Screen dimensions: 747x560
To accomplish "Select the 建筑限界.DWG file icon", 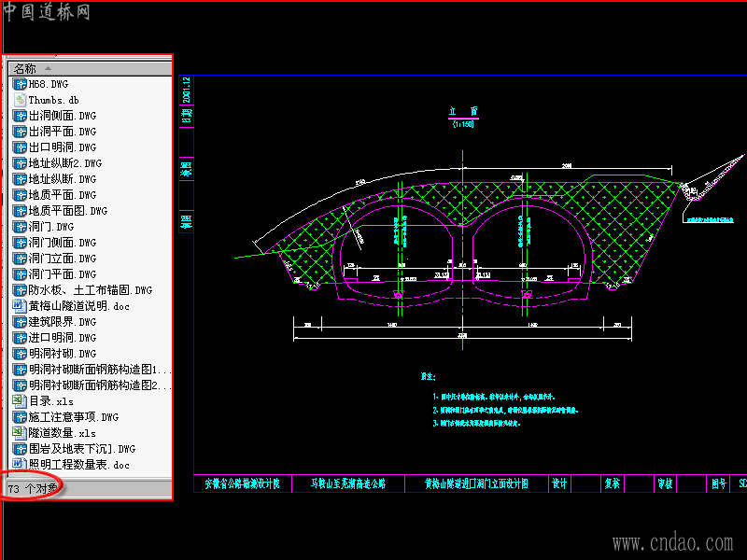I will [x=20, y=322].
